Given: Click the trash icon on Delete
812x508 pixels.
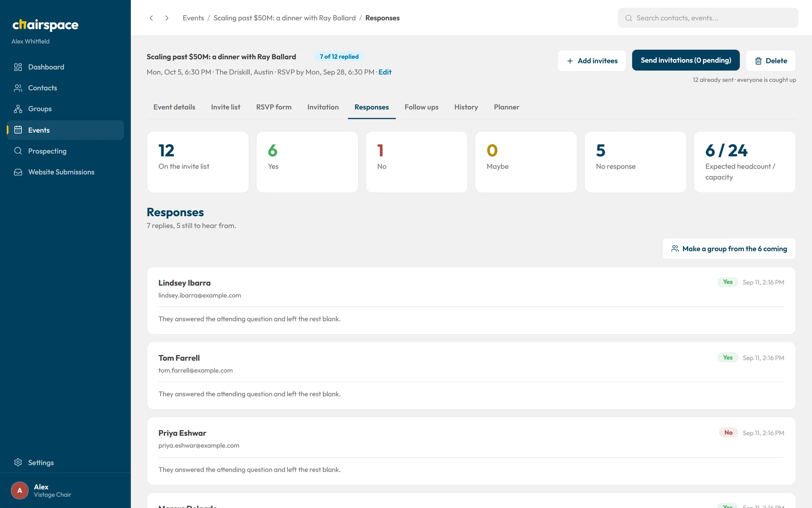Looking at the screenshot, I should pos(758,61).
